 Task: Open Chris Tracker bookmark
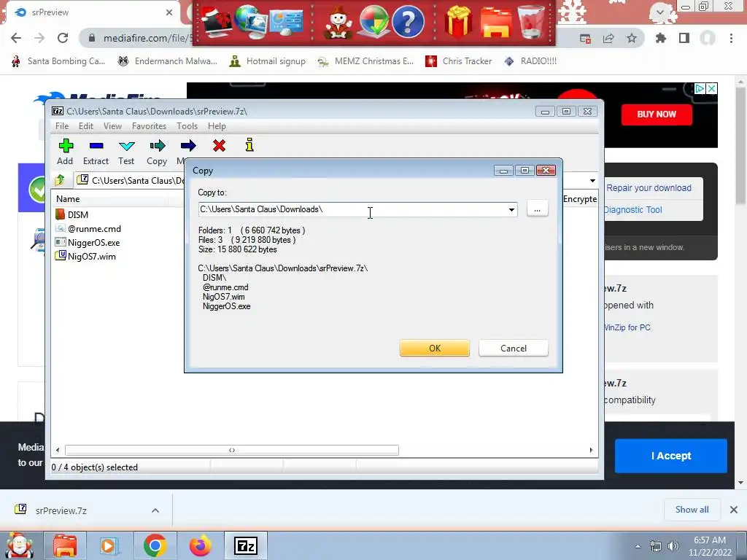(458, 61)
